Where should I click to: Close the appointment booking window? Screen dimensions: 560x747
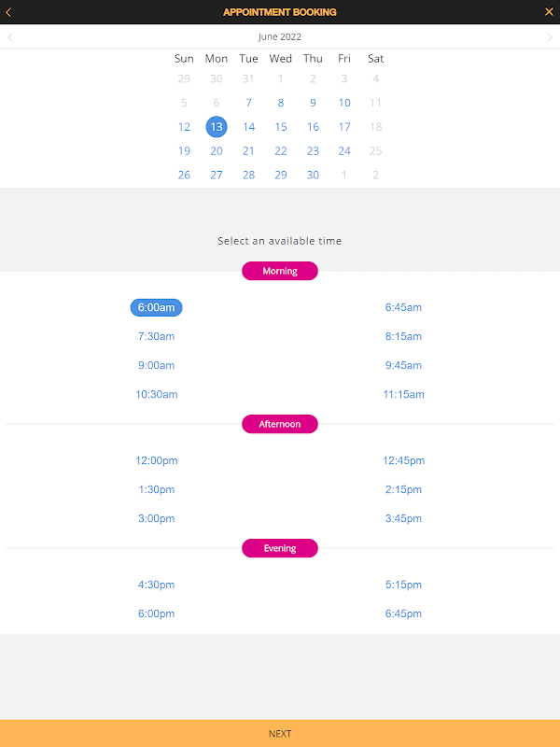pos(549,12)
